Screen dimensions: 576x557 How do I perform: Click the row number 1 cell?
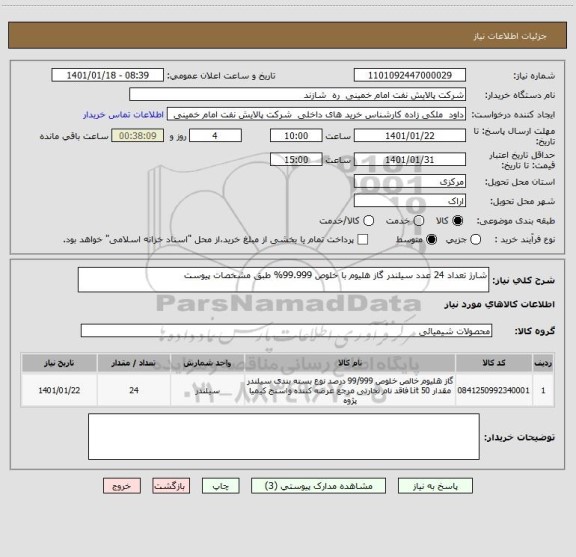click(x=543, y=390)
